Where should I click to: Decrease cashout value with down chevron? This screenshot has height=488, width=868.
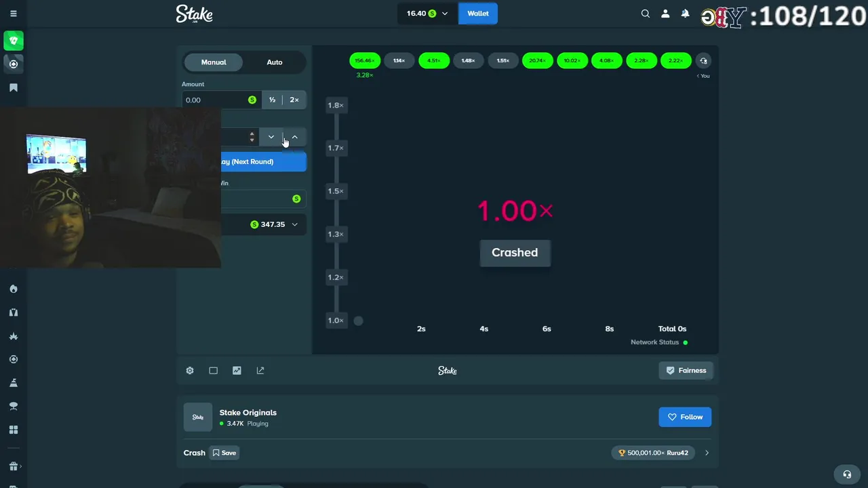271,137
